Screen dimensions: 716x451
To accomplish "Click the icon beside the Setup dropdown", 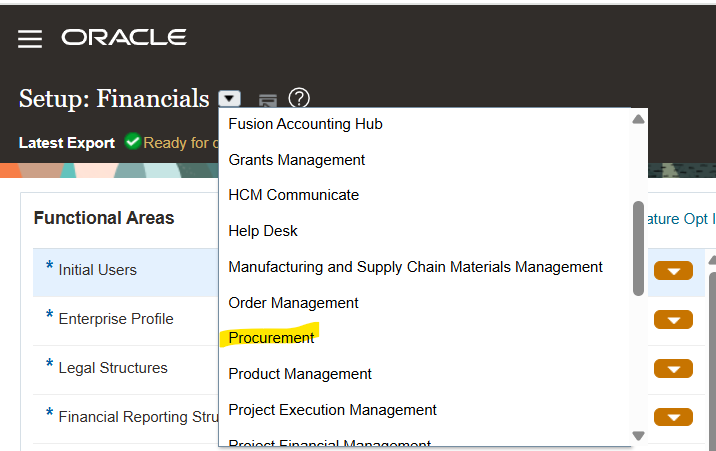I will click(x=267, y=99).
